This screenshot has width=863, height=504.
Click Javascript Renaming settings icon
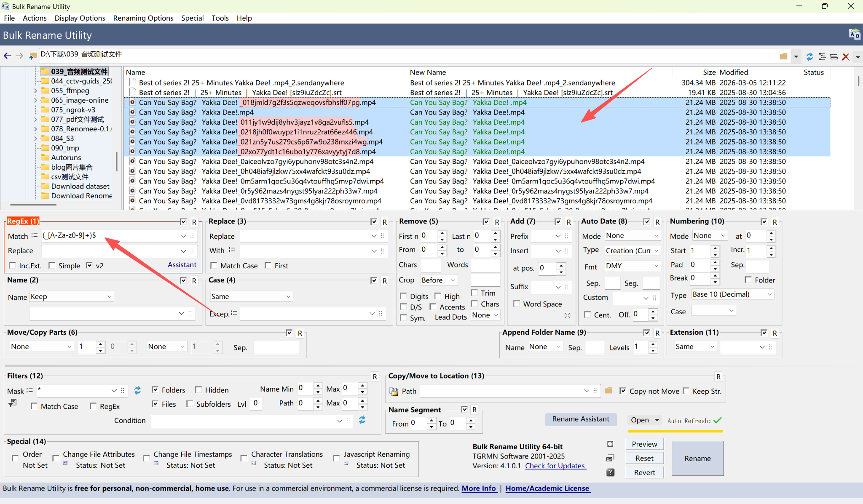[x=346, y=463]
